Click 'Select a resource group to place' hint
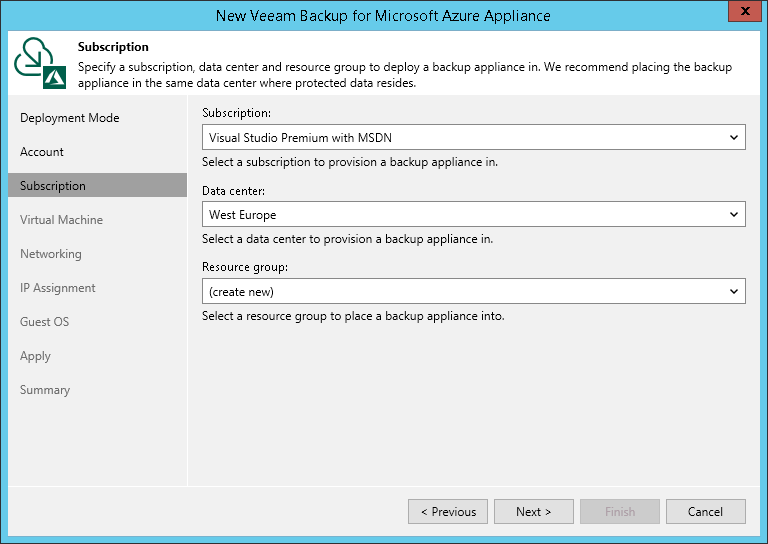The image size is (768, 544). point(353,316)
